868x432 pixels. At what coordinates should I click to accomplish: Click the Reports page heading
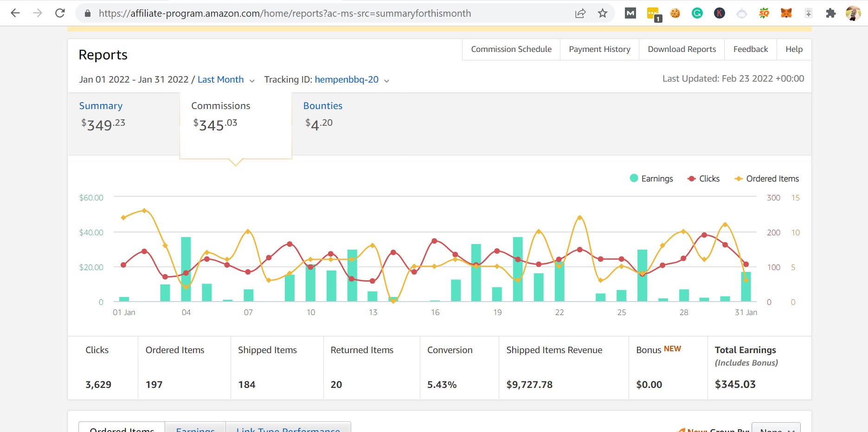pos(103,55)
